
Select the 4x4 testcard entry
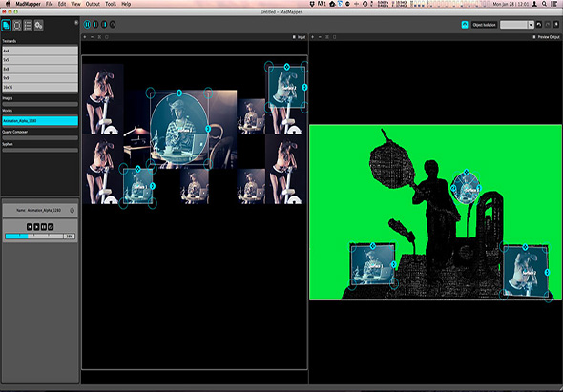(40, 51)
